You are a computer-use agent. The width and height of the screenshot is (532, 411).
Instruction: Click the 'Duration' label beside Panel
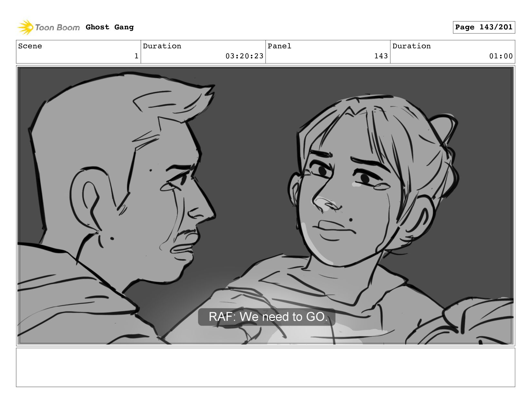click(412, 46)
